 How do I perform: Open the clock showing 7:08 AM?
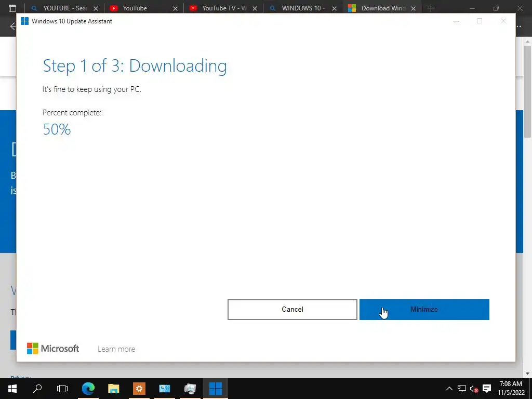(x=511, y=389)
